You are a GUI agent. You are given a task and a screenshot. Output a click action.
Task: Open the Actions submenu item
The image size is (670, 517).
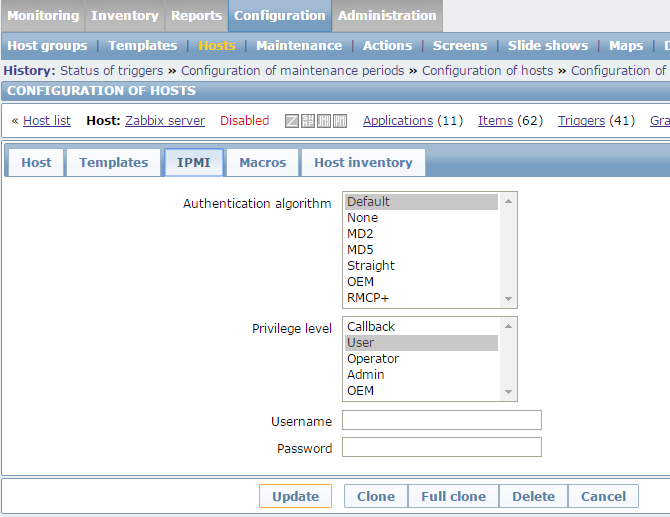(388, 45)
